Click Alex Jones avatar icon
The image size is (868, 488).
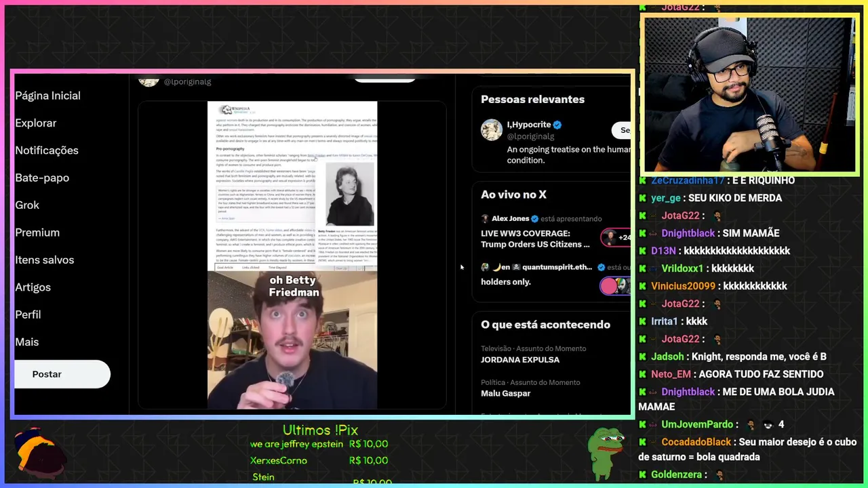pos(485,219)
